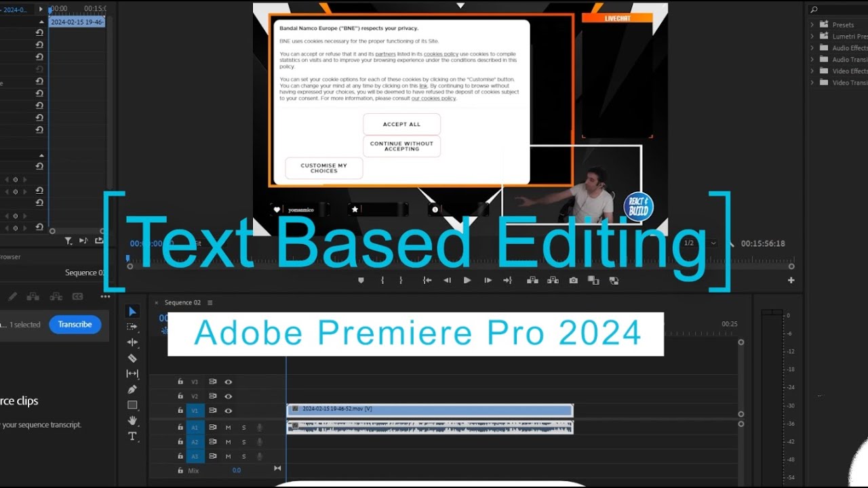Select clip label 2024-02-15 19-46 in Effect Controls
Screen dimensions: 868x488
77,22
